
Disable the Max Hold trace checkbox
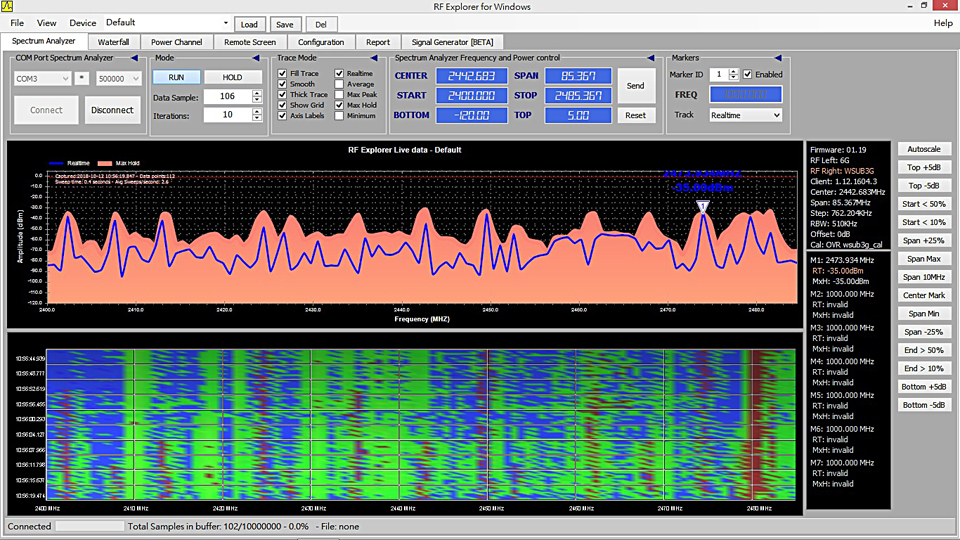tap(339, 105)
